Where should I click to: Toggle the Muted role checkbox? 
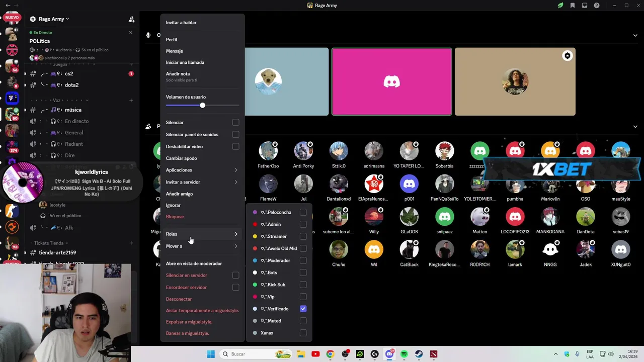pyautogui.click(x=303, y=321)
